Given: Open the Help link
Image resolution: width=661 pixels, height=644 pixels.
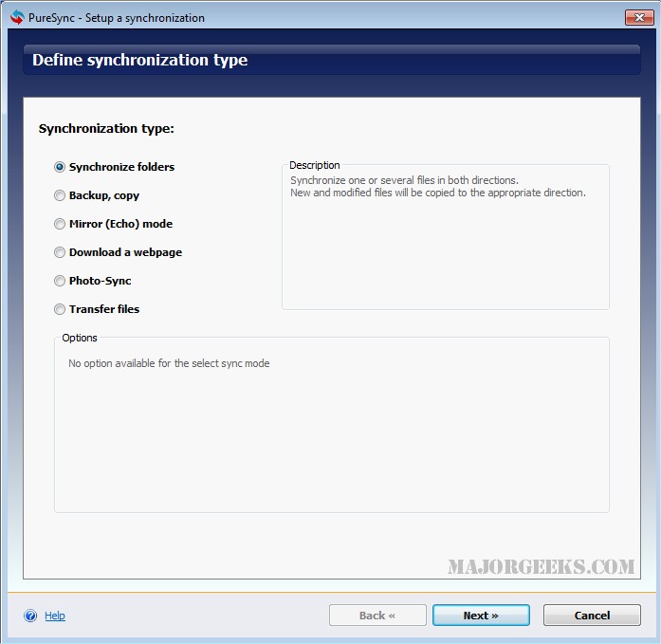Looking at the screenshot, I should pos(55,616).
